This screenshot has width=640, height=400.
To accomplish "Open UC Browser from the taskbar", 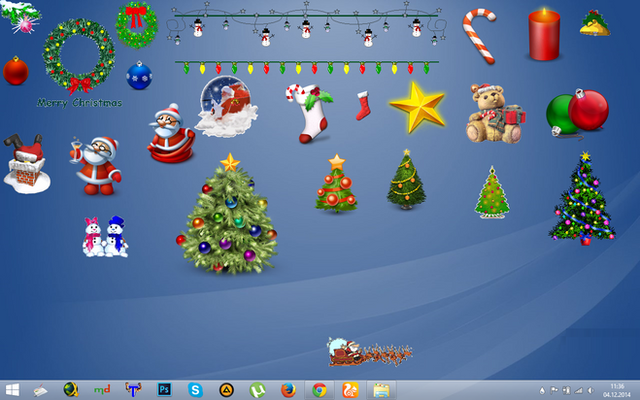I will (x=350, y=390).
